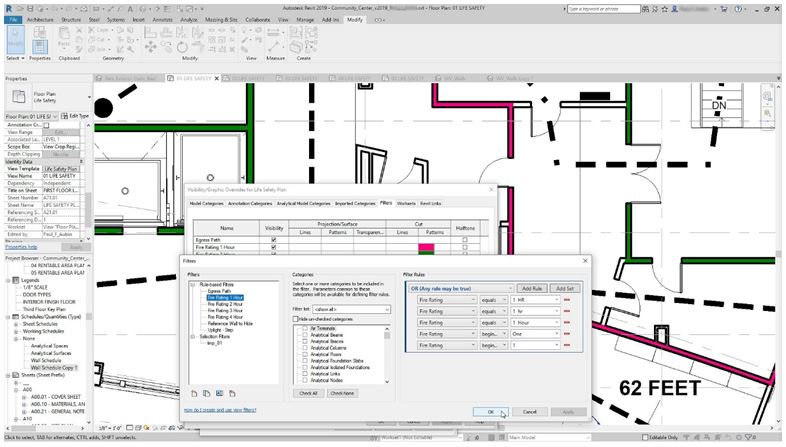Toggle Halftone checkbox for Fire Rating 1 Hour
The image size is (786, 447).
[465, 247]
